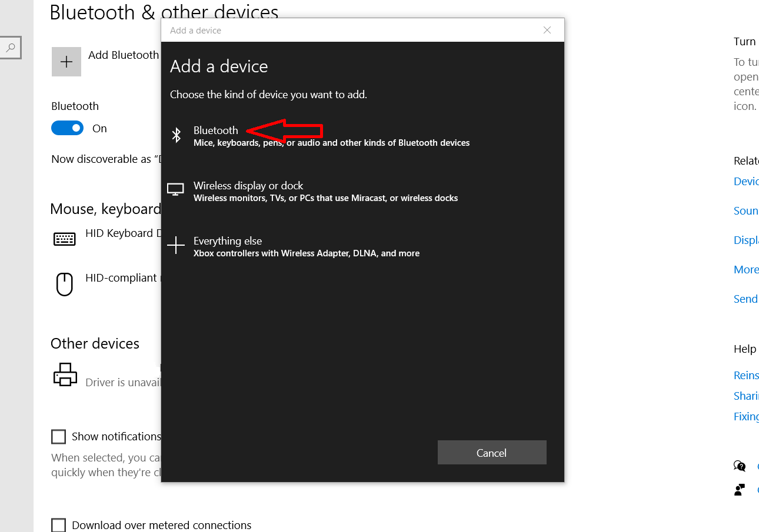The height and width of the screenshot is (532, 759).
Task: Click the Bluetooth & other devices page title
Action: (x=164, y=12)
